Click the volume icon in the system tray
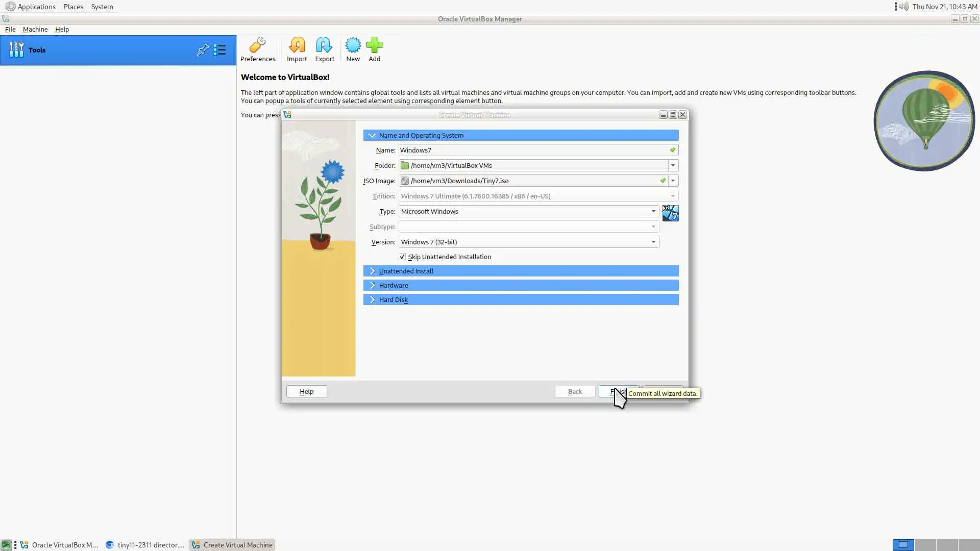This screenshot has height=551, width=980. pos(904,7)
